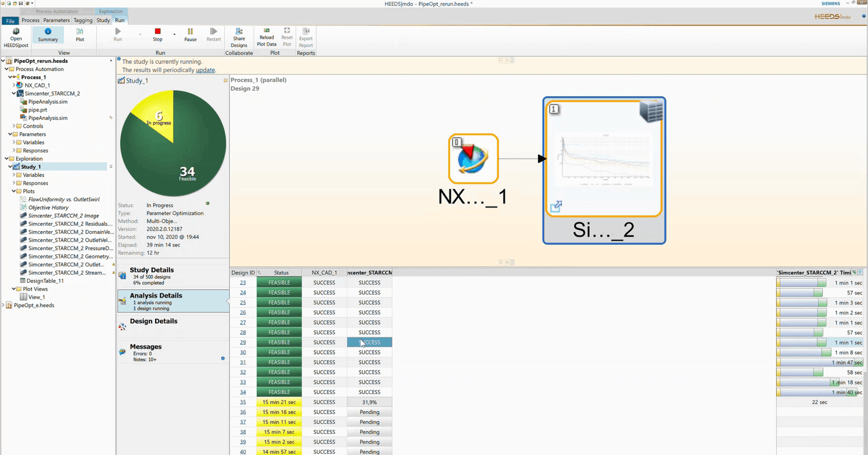
Task: Switch to the Study ribbon tab
Action: (x=103, y=20)
